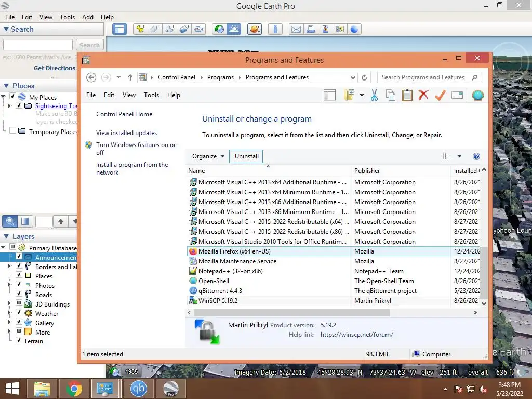Open Google Earth View menu
Screen dimensions: 532x399
point(46,17)
